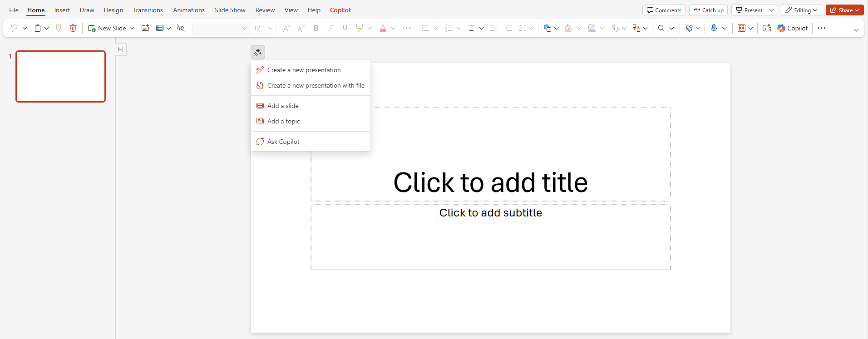Expand the Undo dropdown arrow
This screenshot has width=868, height=339.
pos(25,28)
